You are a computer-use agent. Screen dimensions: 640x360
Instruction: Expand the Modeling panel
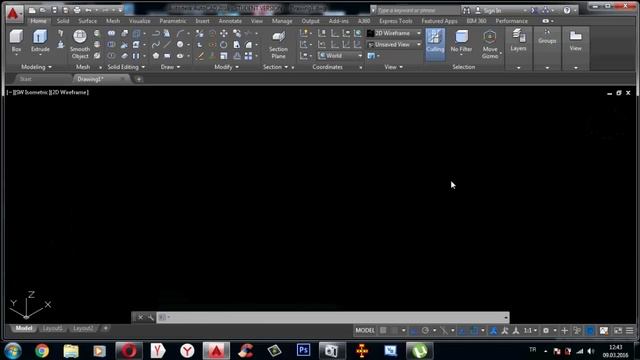pos(37,67)
